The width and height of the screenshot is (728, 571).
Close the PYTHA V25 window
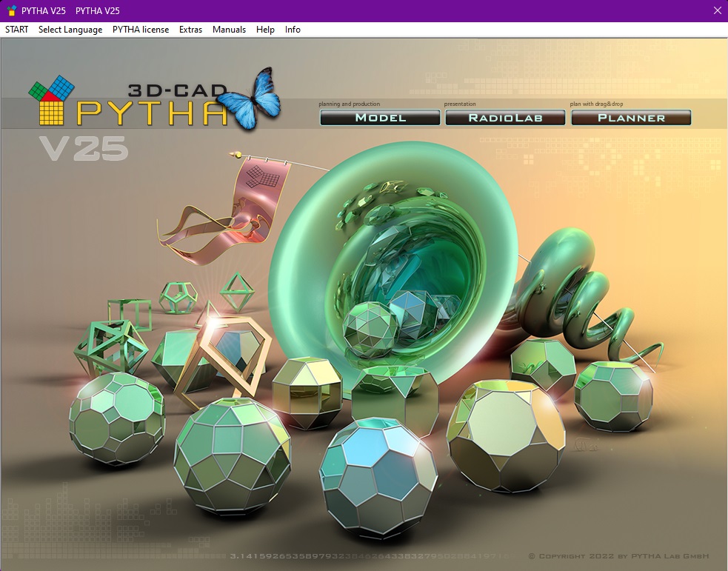click(717, 10)
